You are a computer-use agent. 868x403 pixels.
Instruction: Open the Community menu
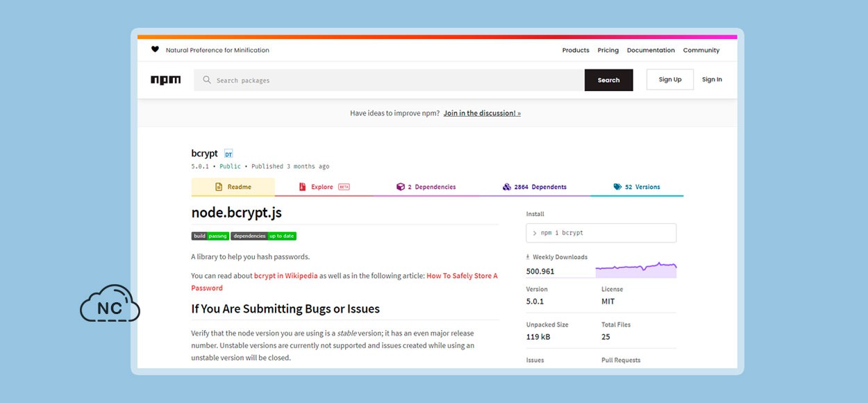701,50
